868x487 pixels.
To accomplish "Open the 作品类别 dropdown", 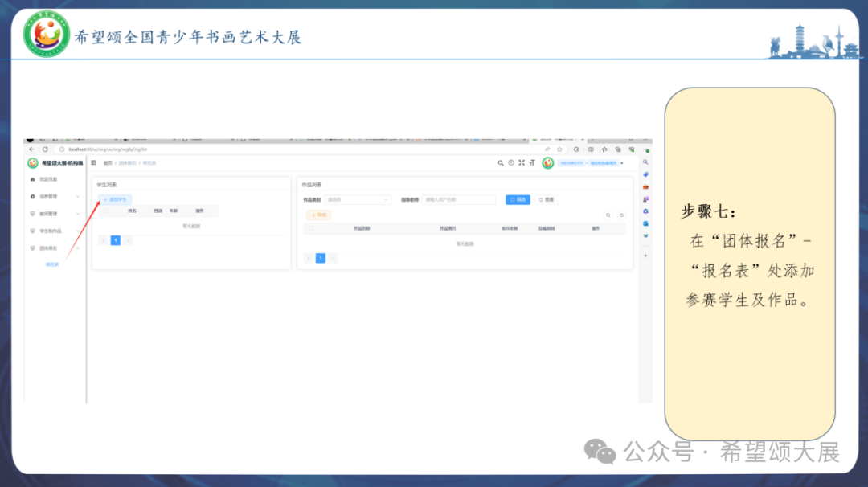I will pos(358,199).
